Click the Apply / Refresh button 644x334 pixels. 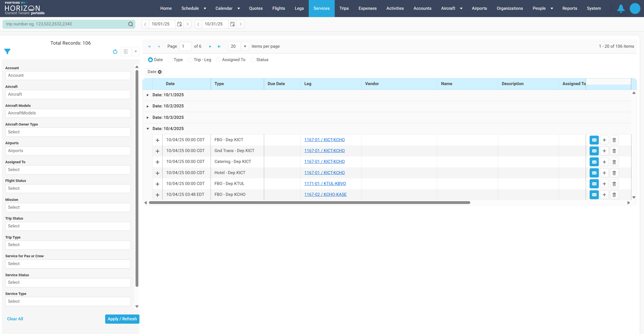(122, 319)
